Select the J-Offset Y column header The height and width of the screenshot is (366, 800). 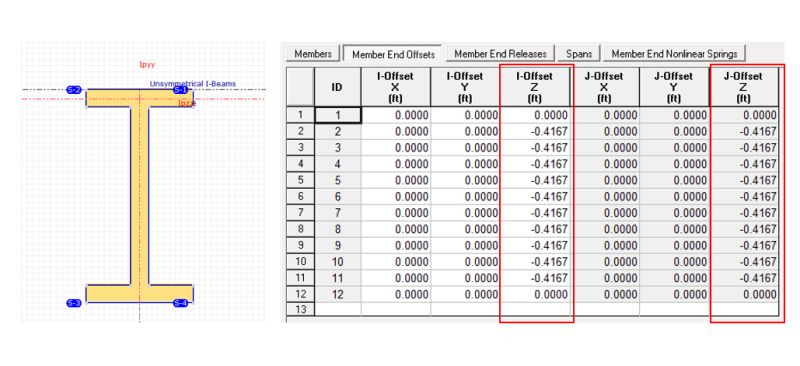coord(674,87)
